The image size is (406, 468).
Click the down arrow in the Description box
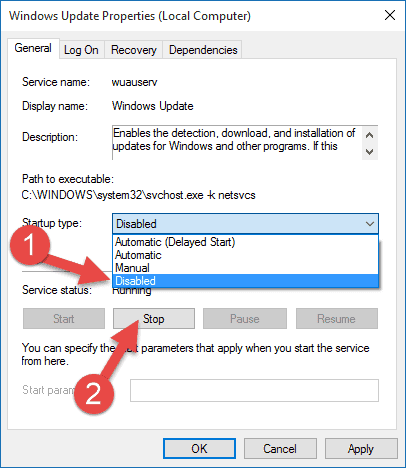369,152
